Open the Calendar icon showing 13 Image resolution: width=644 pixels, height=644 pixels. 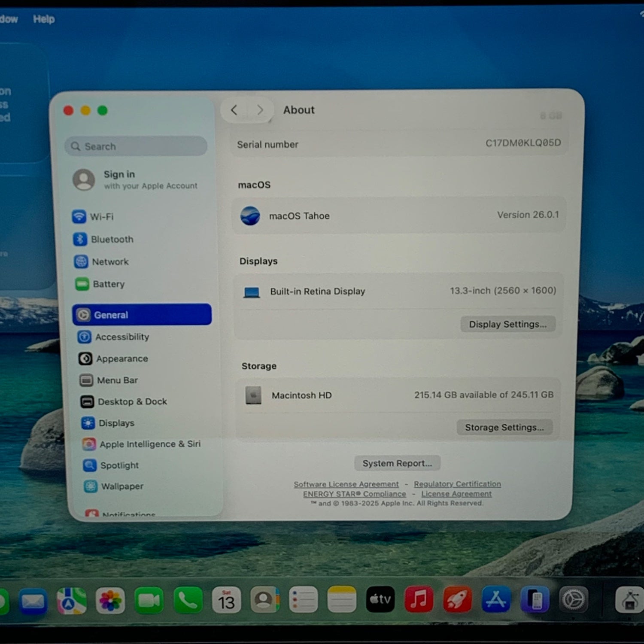(226, 600)
